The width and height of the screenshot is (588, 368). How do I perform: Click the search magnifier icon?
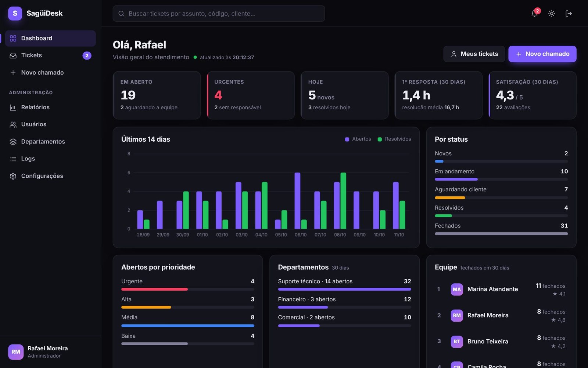pos(121,14)
